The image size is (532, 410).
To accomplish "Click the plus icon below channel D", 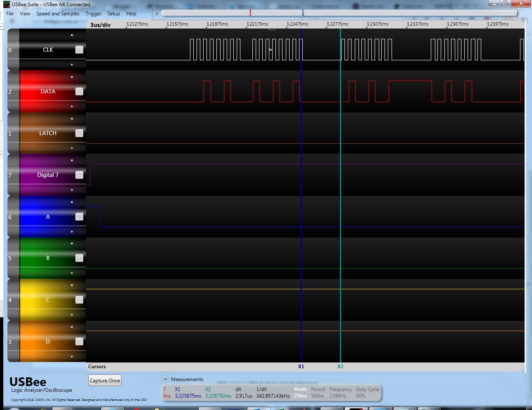I will point(72,356).
